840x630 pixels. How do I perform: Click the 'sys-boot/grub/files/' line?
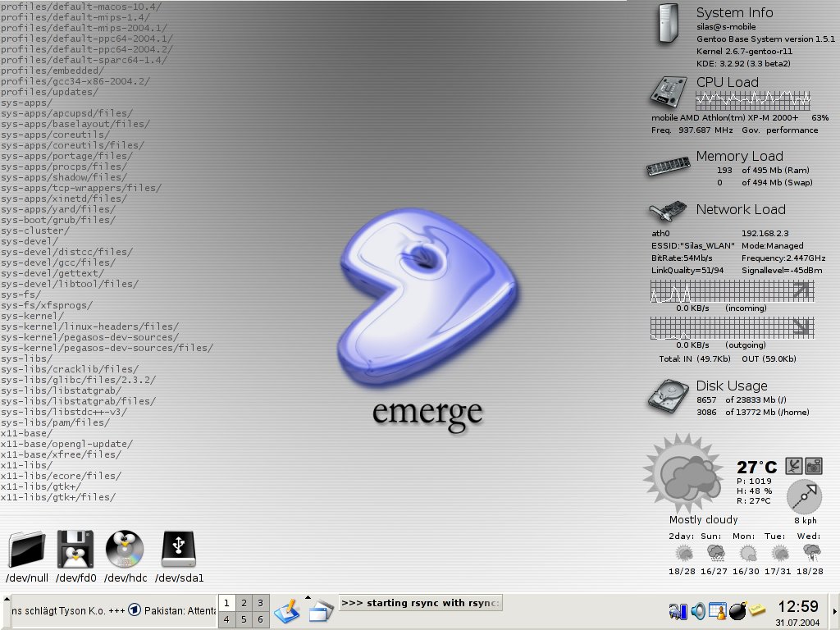[x=58, y=220]
